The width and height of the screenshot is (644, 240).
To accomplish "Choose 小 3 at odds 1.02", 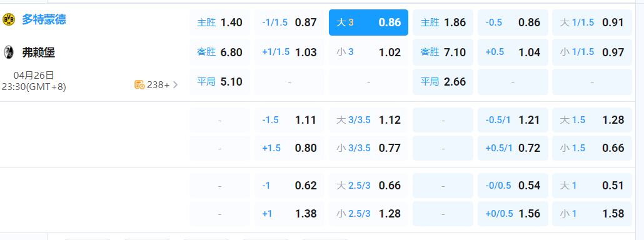I will [368, 52].
